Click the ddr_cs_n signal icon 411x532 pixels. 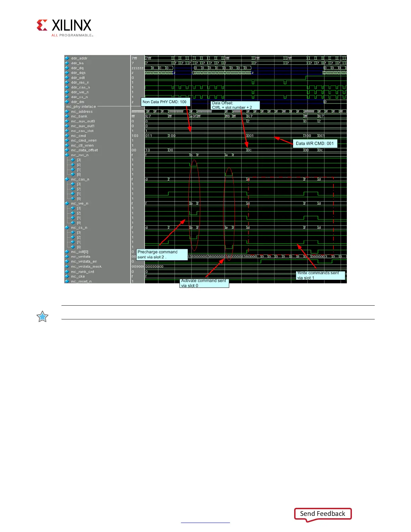click(67, 97)
